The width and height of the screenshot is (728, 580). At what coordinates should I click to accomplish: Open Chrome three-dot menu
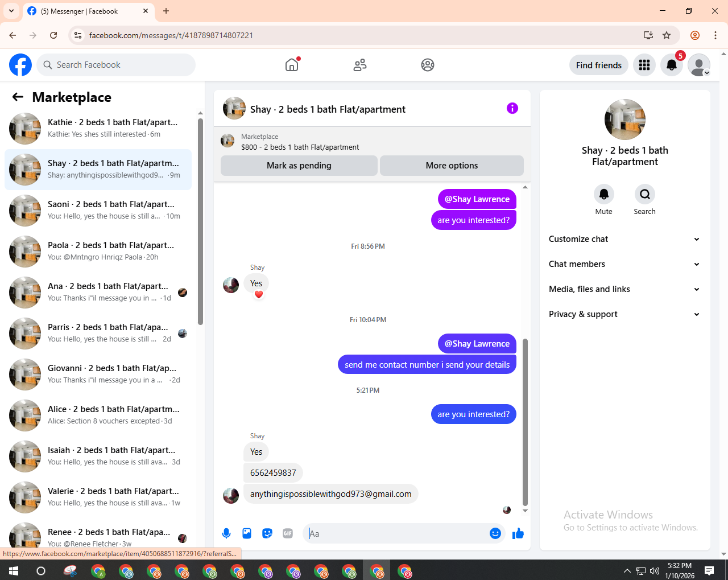point(715,35)
